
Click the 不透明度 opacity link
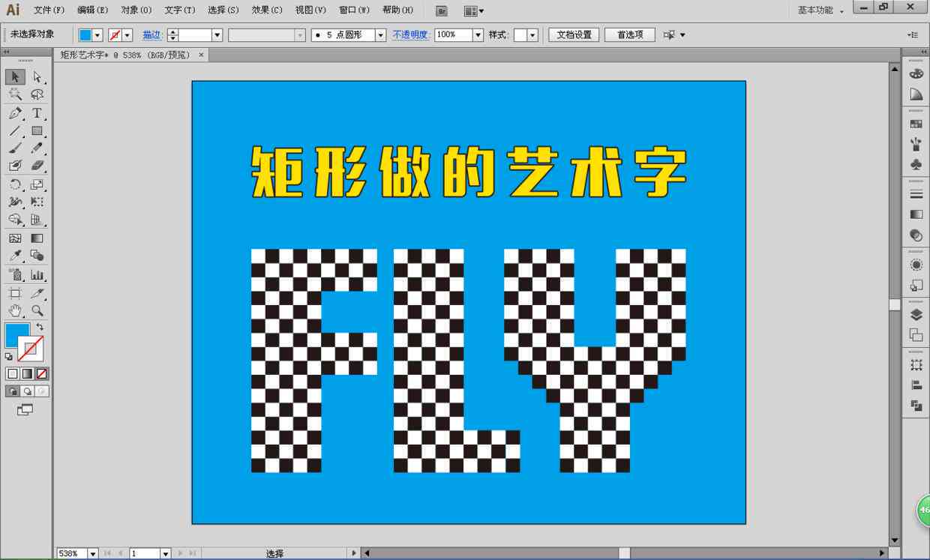(410, 35)
